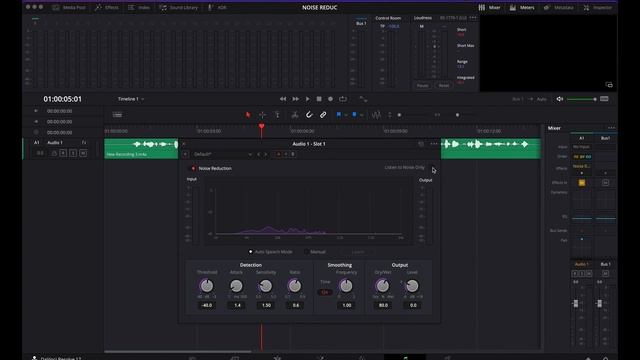This screenshot has height=360, width=640.
Task: Select the red pointer selection tool
Action: [x=248, y=115]
